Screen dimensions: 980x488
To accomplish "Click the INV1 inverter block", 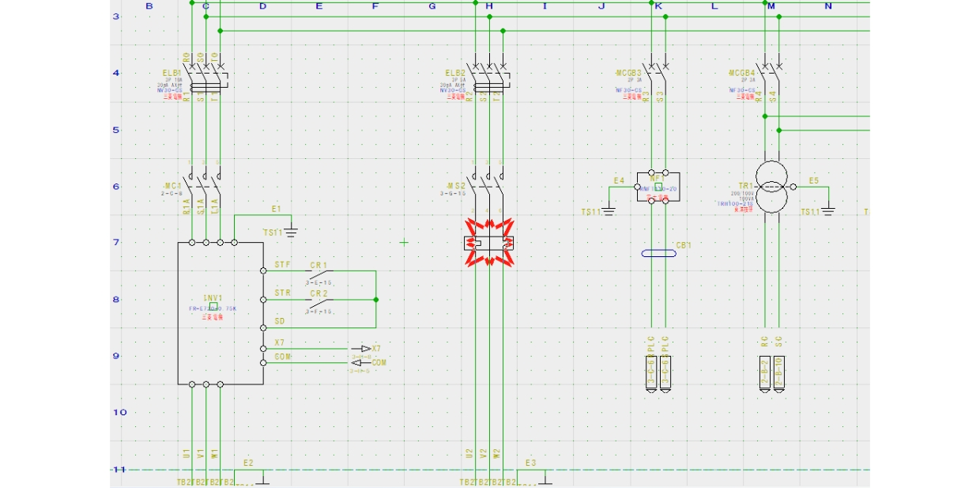I will [x=220, y=313].
